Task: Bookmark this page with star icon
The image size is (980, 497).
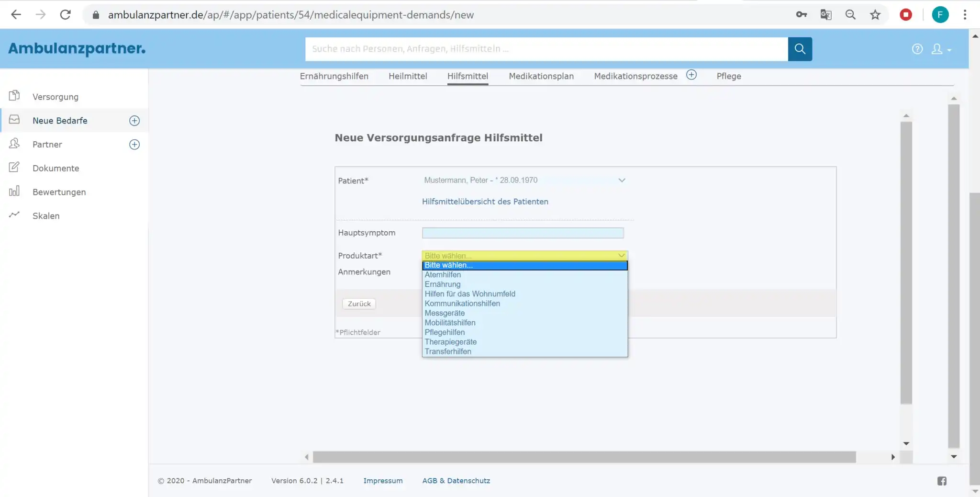Action: tap(875, 14)
